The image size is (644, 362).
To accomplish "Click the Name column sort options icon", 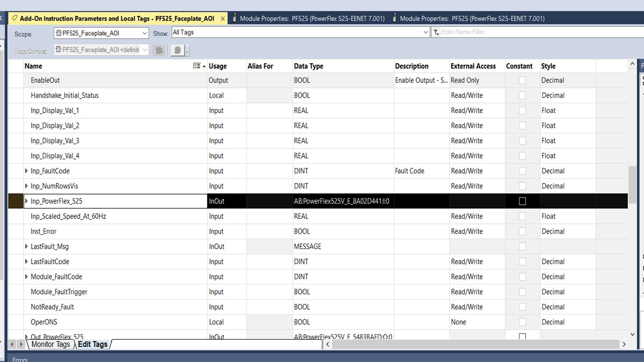I will click(197, 66).
